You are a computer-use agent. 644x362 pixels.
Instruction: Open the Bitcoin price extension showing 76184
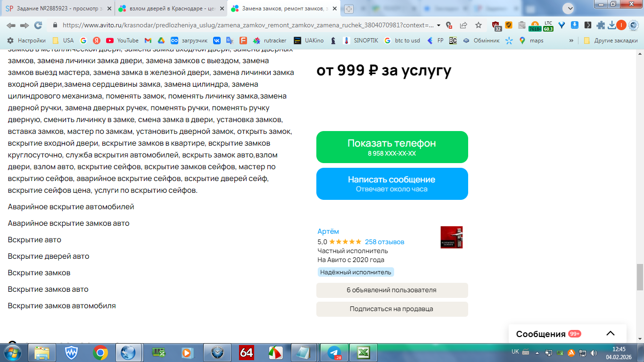[x=535, y=26]
